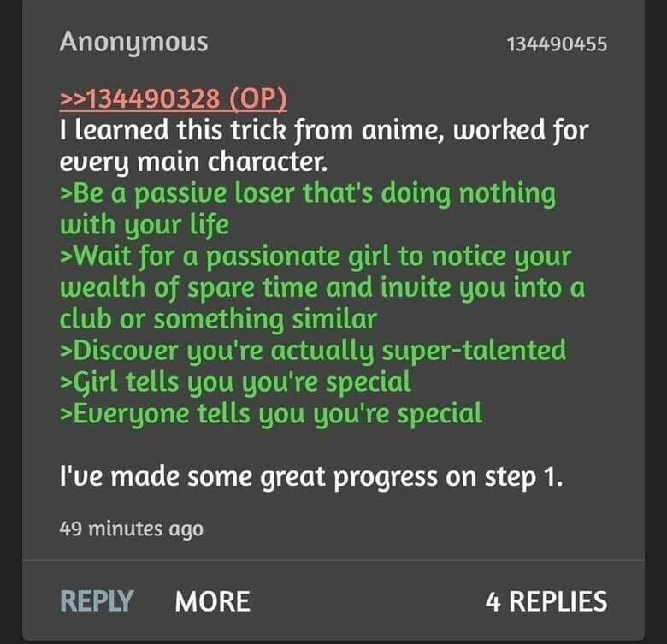Open the quoted post >>134490328 (OP)
The image size is (667, 644).
[x=173, y=99]
